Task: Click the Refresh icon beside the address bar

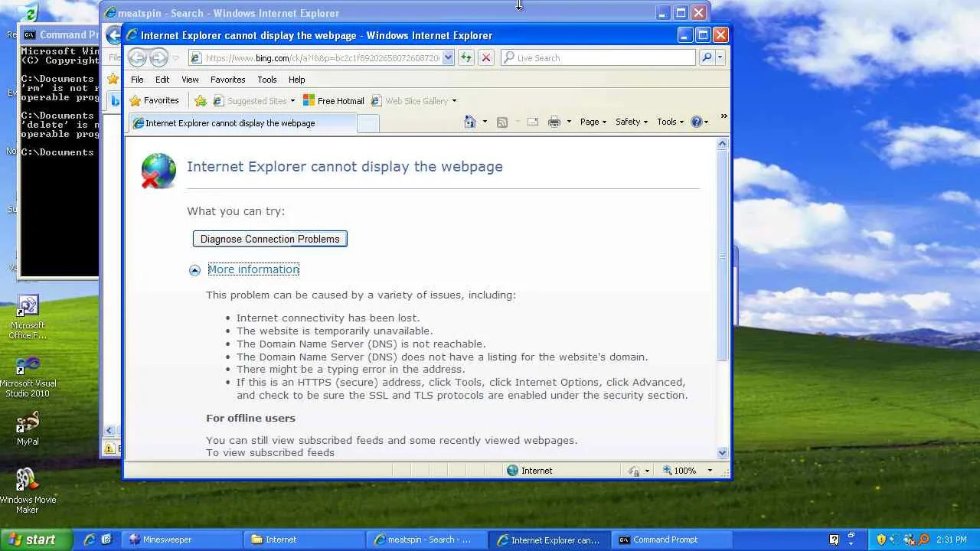Action: click(x=466, y=57)
